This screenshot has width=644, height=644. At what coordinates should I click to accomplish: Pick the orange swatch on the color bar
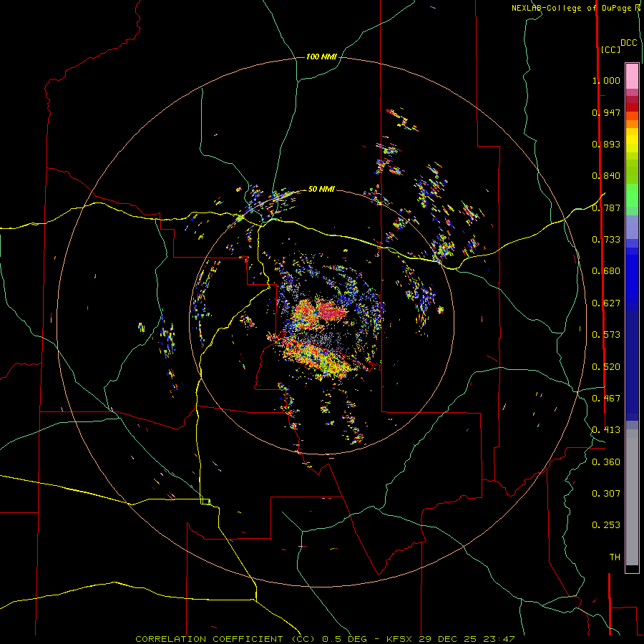point(632,124)
